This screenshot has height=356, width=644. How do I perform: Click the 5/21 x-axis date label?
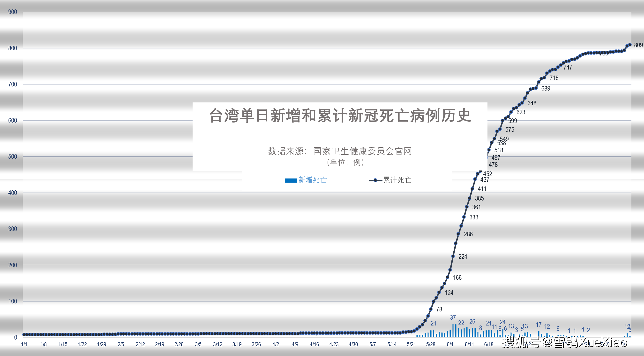[x=411, y=344]
